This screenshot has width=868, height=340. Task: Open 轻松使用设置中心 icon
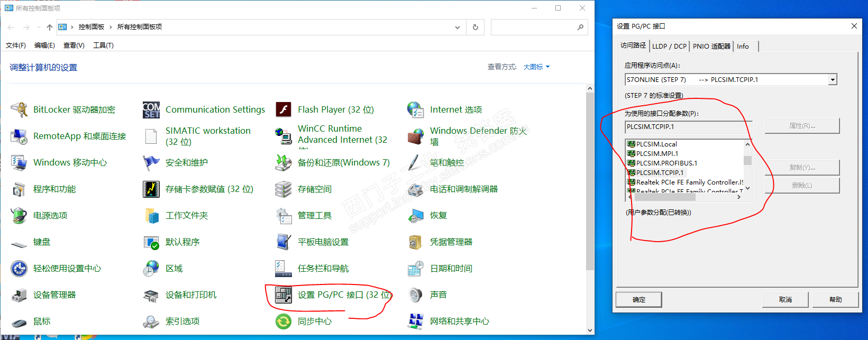tap(19, 268)
